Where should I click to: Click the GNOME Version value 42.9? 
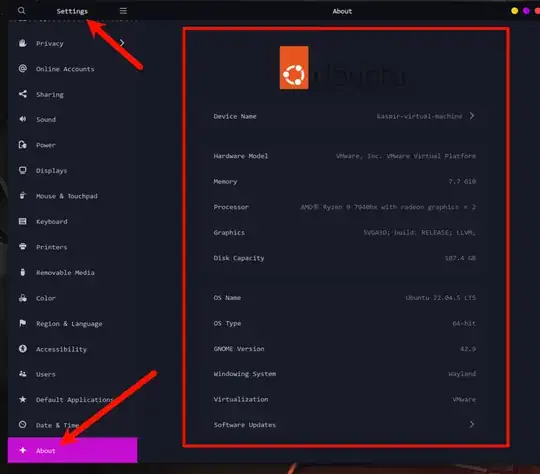click(x=468, y=349)
